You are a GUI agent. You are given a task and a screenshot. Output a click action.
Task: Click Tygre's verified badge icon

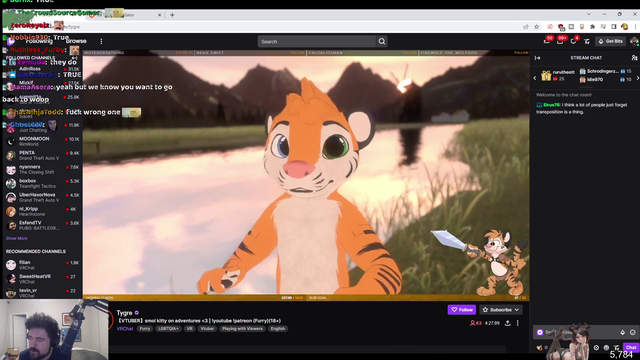point(137,313)
